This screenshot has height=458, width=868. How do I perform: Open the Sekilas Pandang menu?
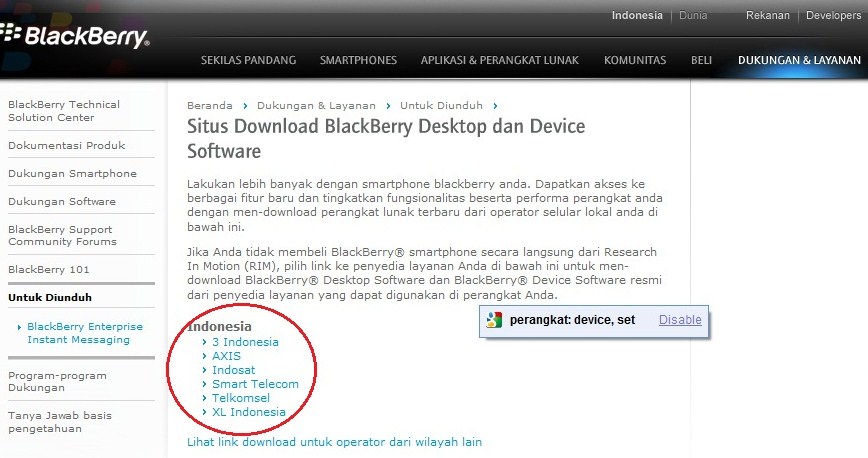(248, 60)
